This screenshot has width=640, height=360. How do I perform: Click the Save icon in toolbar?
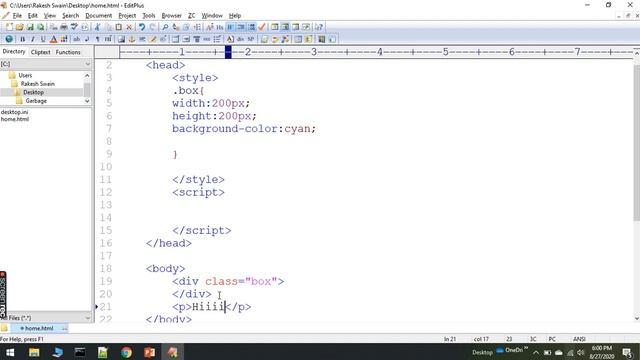30,27
